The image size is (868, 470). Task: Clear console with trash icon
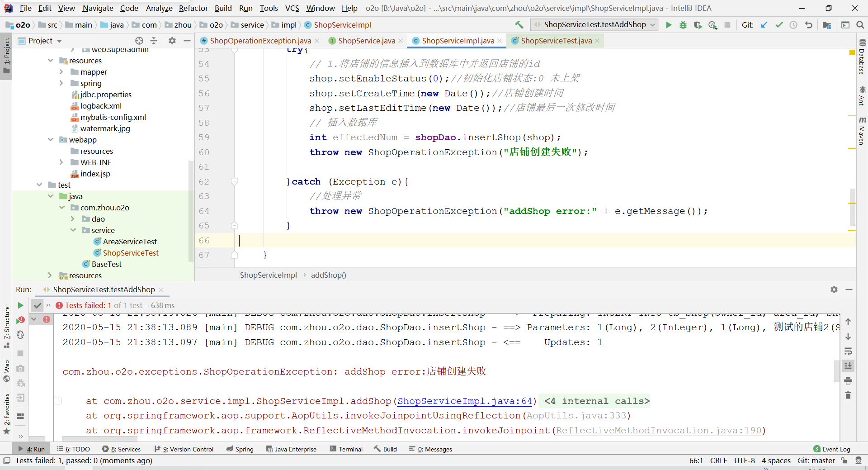tap(848, 395)
